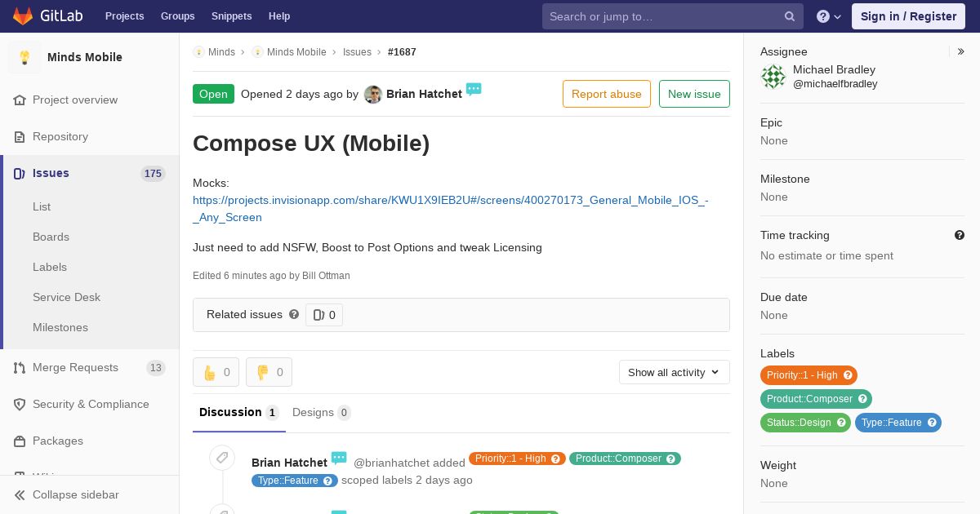This screenshot has width=980, height=514.
Task: Click the Time tracking help icon
Action: 960,235
